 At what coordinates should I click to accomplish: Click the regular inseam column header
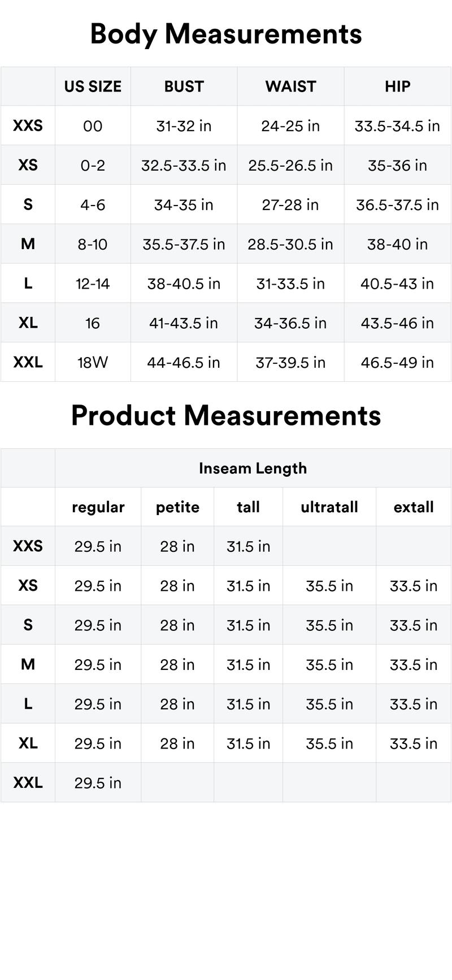98,507
